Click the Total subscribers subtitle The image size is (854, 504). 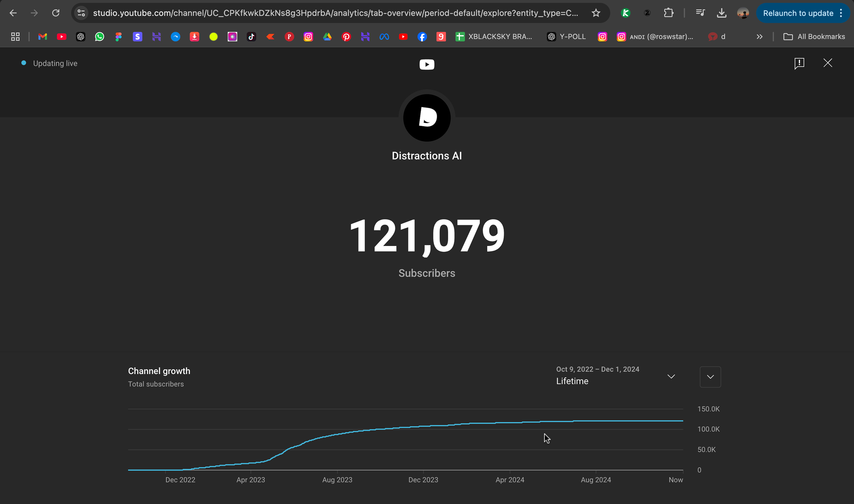pyautogui.click(x=156, y=384)
